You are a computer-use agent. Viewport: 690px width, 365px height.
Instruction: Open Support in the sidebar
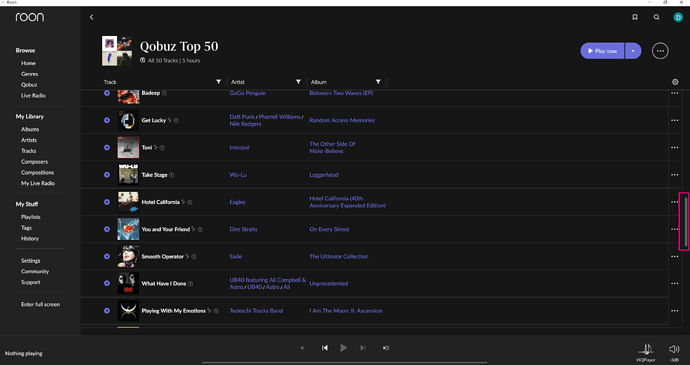[x=31, y=282]
